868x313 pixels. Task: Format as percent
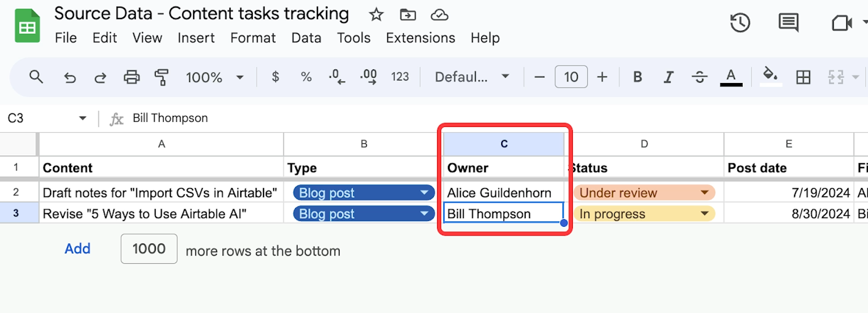[306, 77]
